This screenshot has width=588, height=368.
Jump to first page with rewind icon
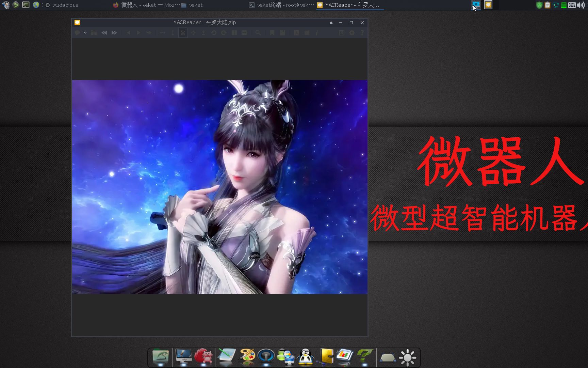tap(104, 33)
